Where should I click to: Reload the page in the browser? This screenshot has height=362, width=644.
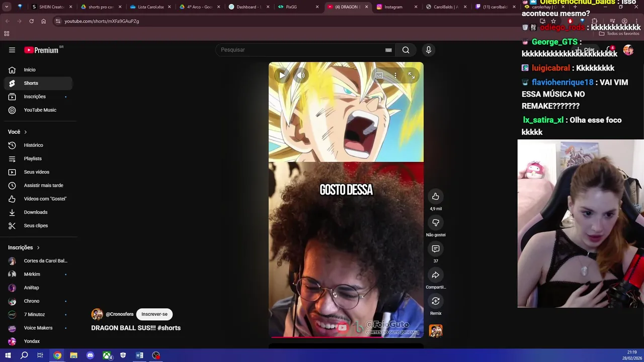pos(31,21)
